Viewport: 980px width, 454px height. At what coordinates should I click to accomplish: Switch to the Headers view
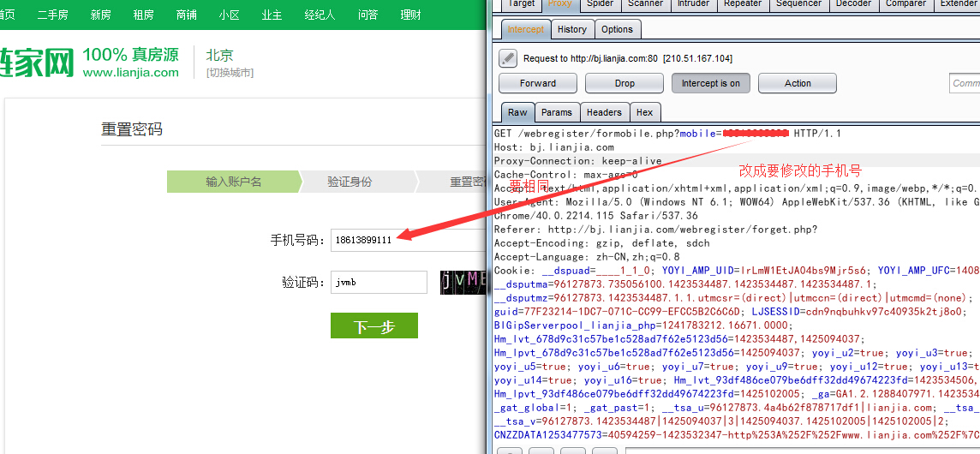click(604, 112)
